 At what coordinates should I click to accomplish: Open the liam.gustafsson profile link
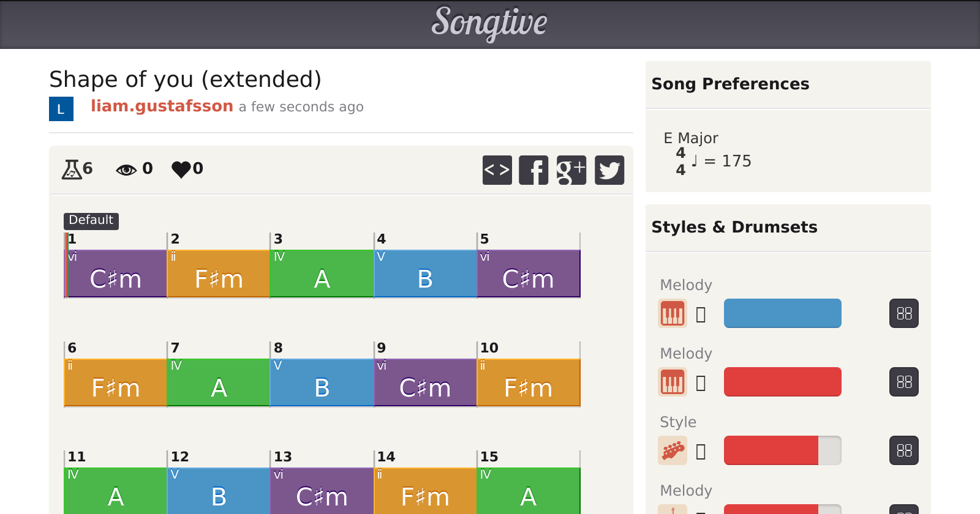pos(162,106)
